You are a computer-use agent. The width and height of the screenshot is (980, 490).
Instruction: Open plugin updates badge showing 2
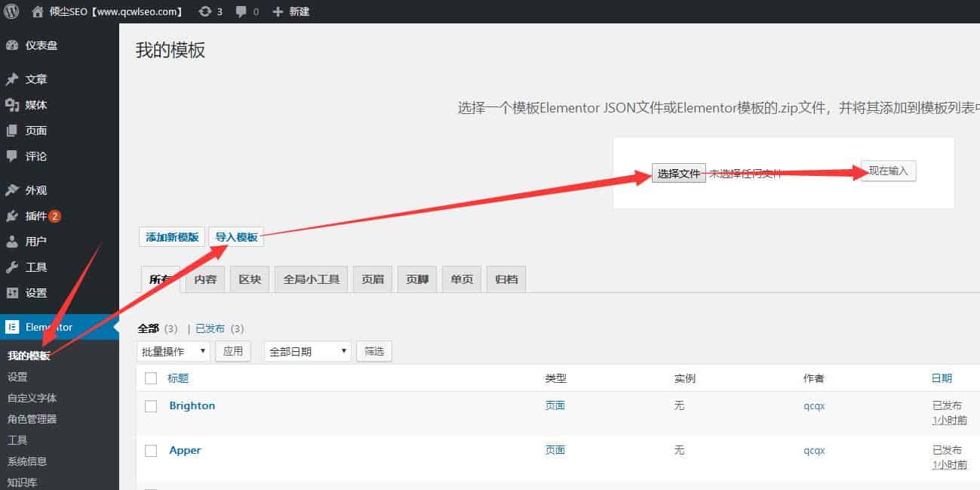(x=55, y=216)
